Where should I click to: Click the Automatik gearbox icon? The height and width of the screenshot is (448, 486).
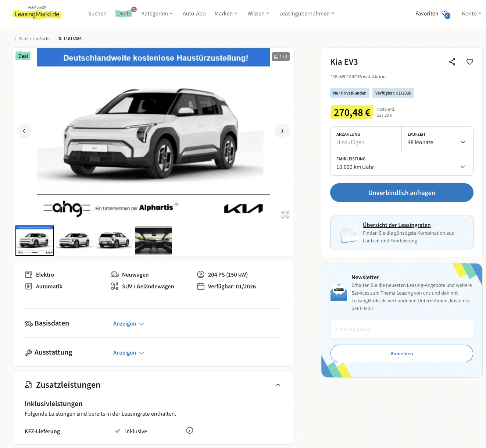pos(29,286)
